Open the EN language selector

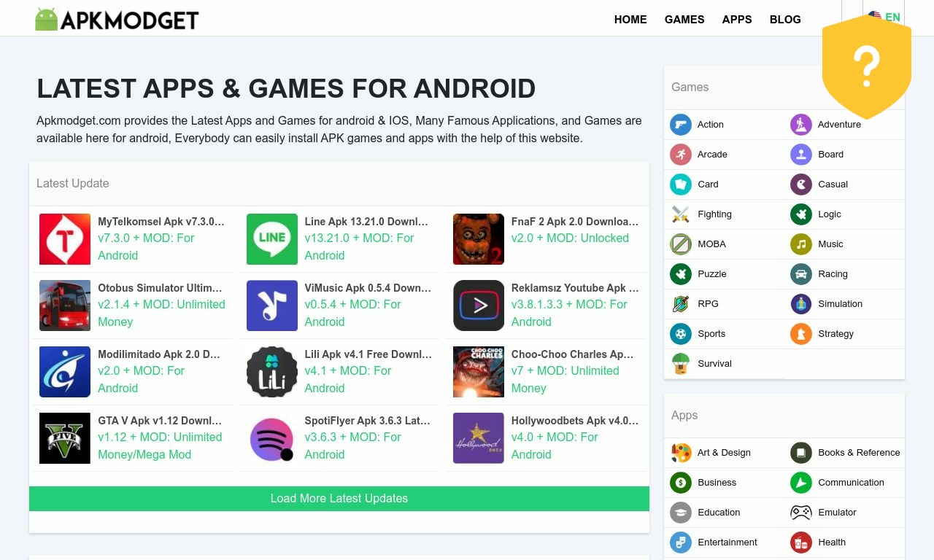tap(884, 17)
